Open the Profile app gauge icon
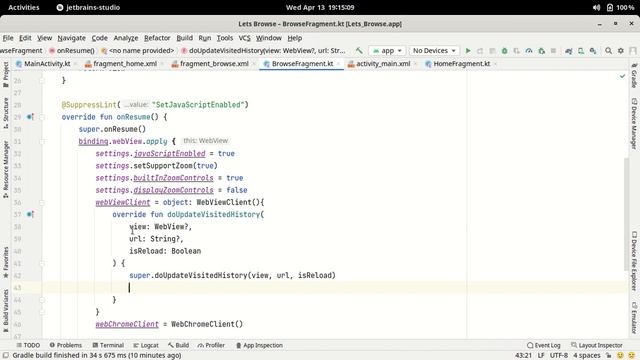Viewport: 640px width, 360px height. tap(529, 51)
